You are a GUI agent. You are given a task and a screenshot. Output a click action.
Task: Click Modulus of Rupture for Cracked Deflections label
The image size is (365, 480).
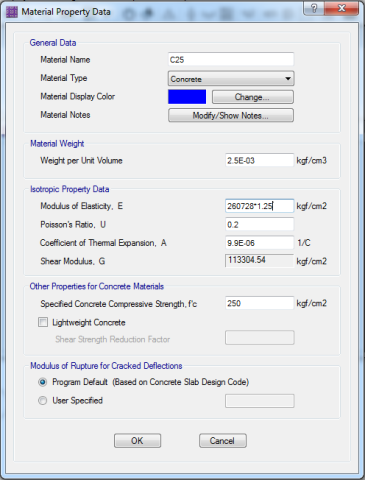click(x=106, y=366)
